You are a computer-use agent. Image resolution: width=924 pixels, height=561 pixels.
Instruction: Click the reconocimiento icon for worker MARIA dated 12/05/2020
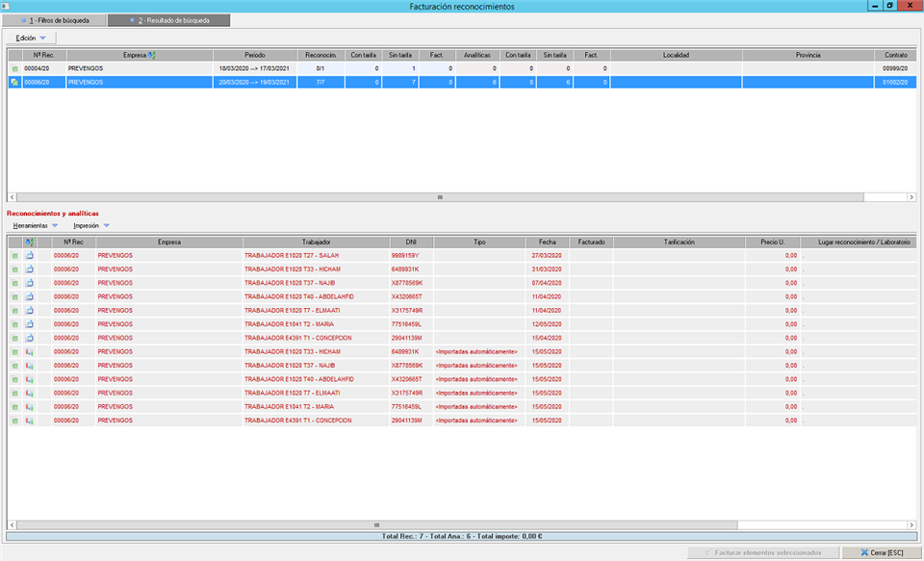coord(30,324)
